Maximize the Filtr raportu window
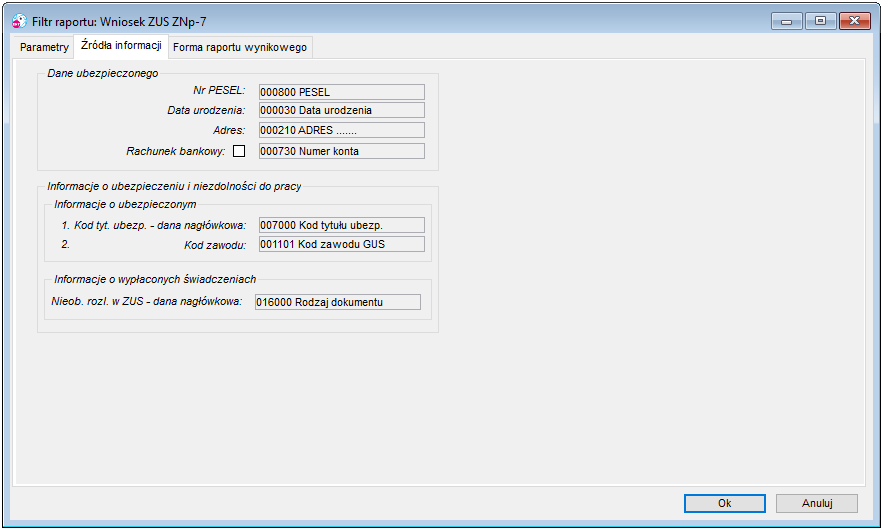Screen dimensions: 882x530 (x=821, y=21)
